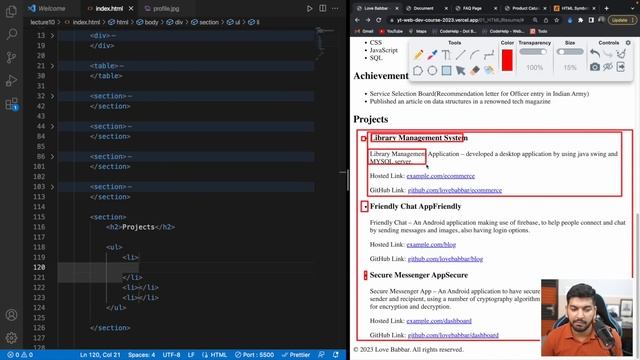The height and width of the screenshot is (360, 640).
Task: Open the red Color swatch picker
Action: (x=507, y=60)
